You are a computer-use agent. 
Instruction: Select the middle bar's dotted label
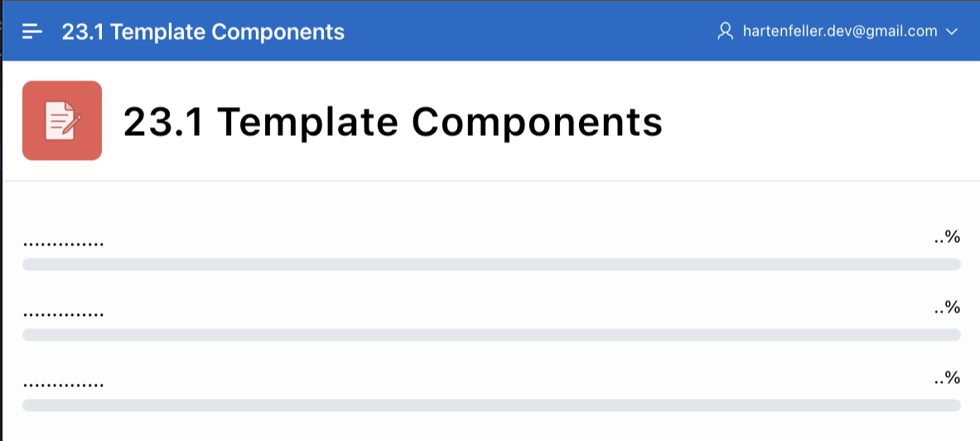[x=64, y=315]
